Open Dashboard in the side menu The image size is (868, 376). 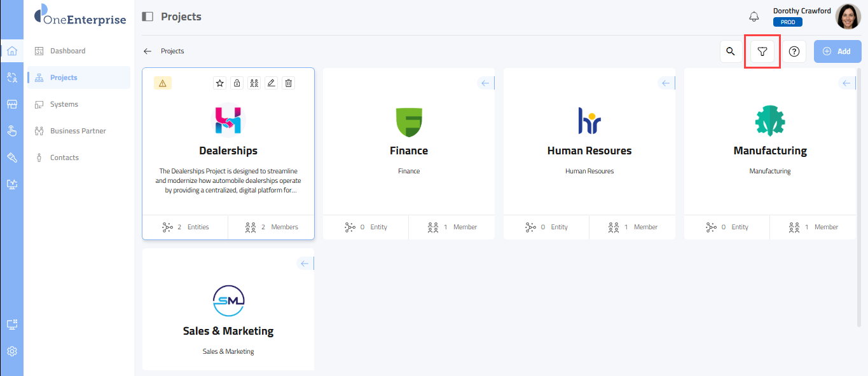coord(67,51)
